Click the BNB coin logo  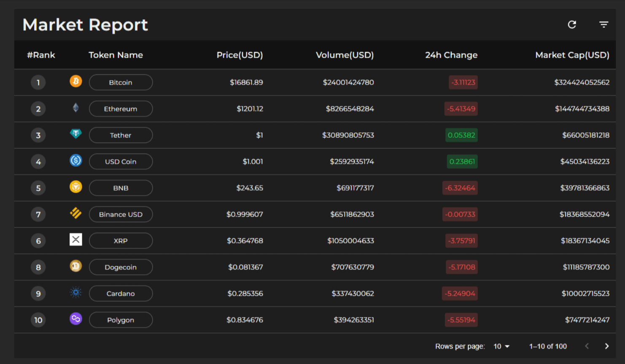click(x=76, y=187)
